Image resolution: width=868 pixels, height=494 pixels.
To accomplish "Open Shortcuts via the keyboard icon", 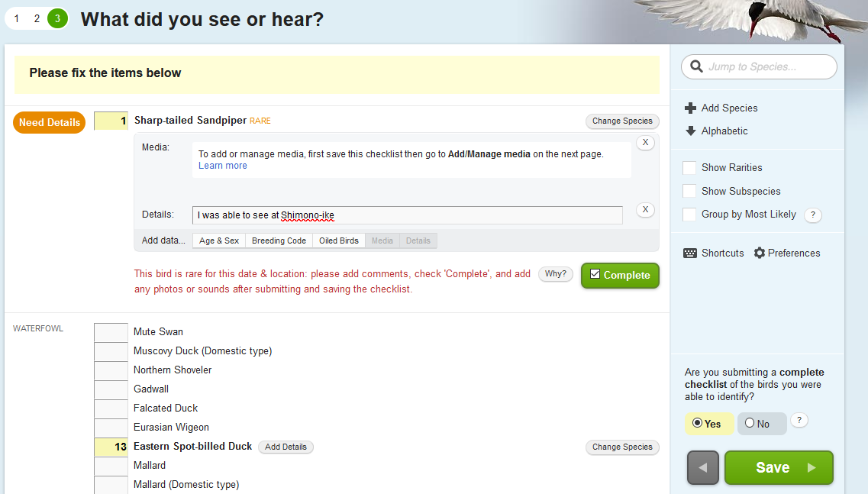I will 690,253.
